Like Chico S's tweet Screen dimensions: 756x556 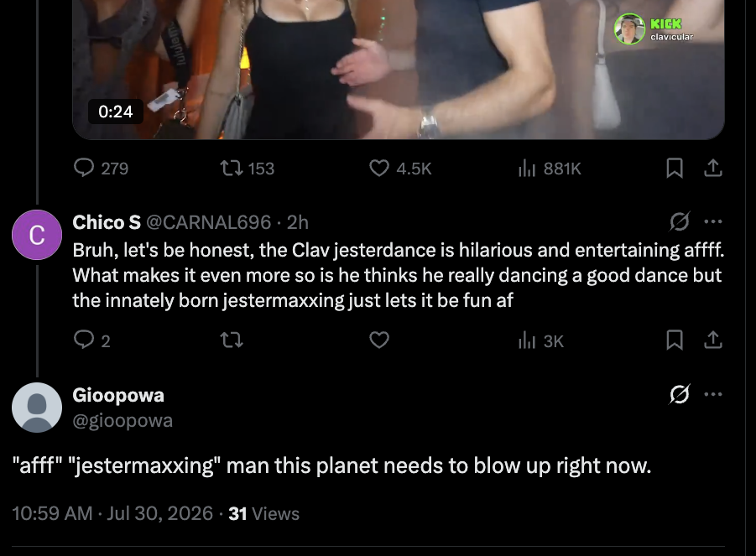[379, 340]
